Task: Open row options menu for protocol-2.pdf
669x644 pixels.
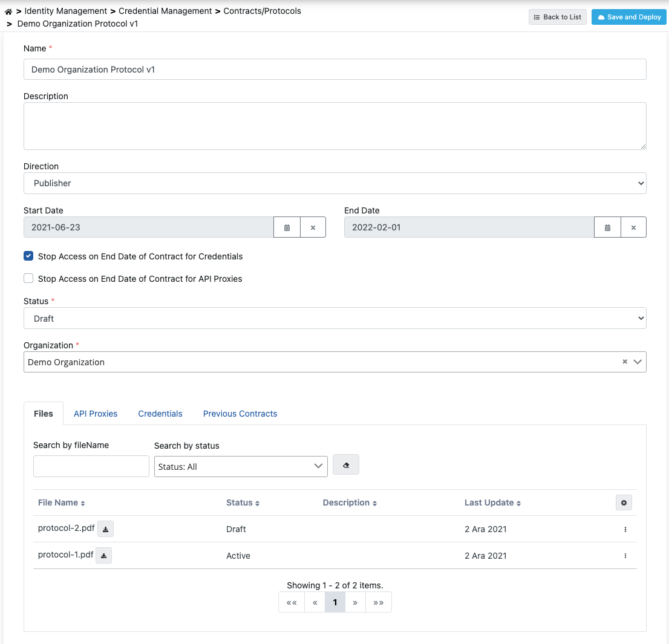Action: [625, 529]
